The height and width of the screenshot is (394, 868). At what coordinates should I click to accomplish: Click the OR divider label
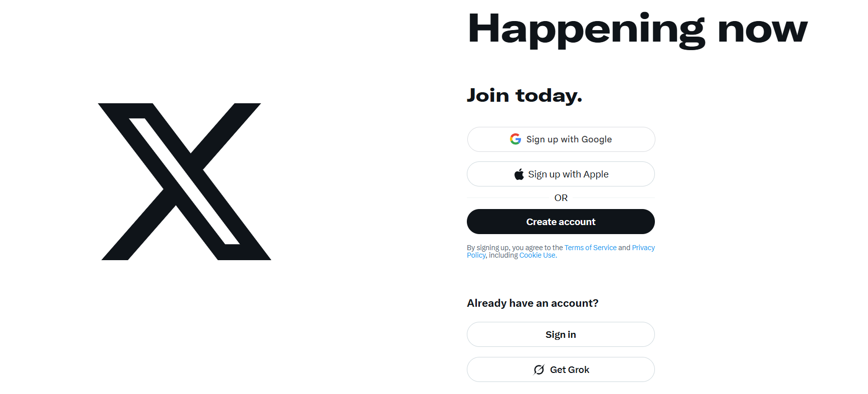[x=561, y=198]
